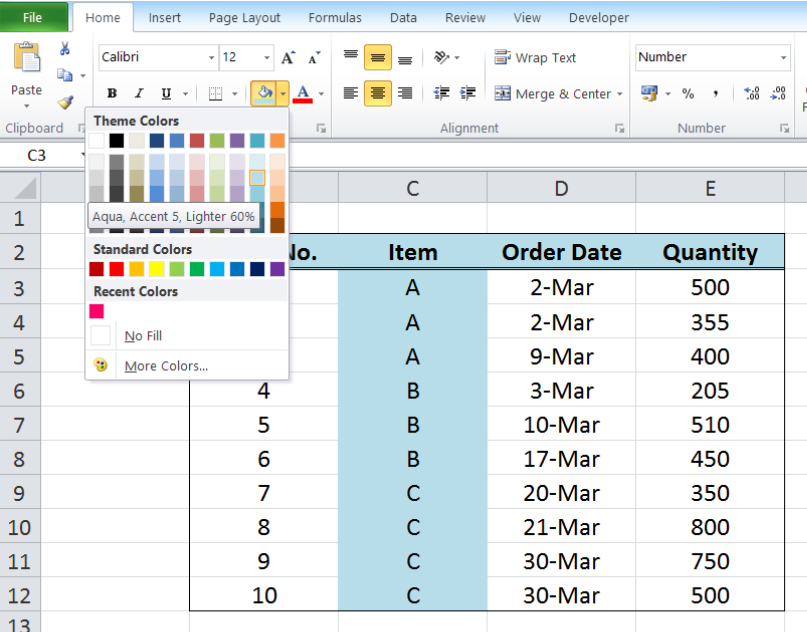Screen dimensions: 807x632
Task: Select column D header
Action: tap(561, 188)
